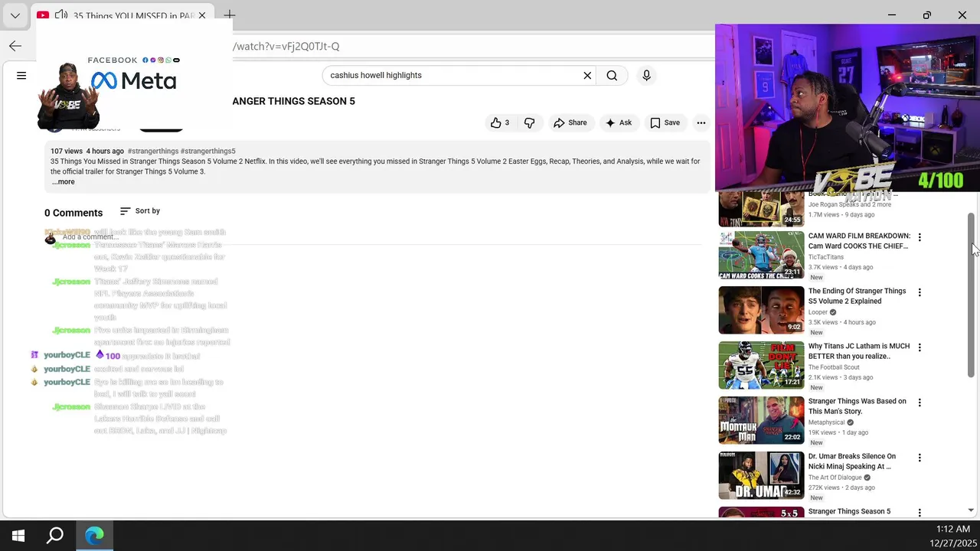Open the YouTube hamburger menu
980x551 pixels.
tap(21, 76)
